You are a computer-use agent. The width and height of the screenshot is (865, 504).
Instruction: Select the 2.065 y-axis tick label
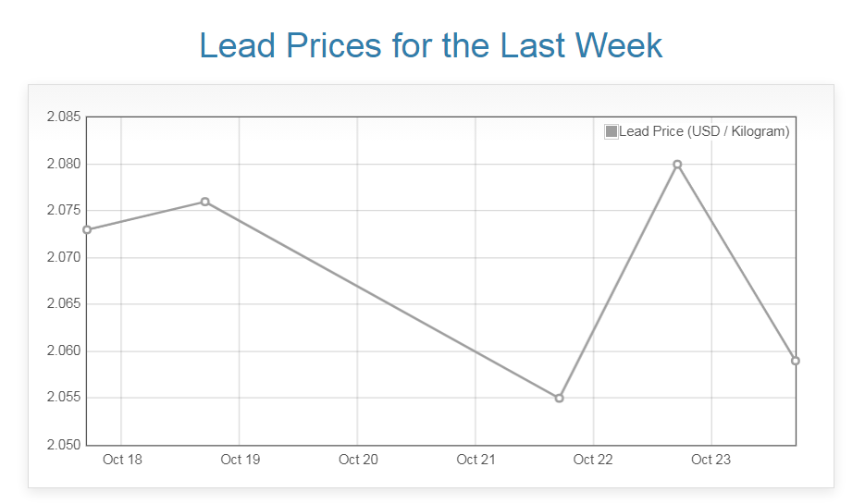point(63,304)
